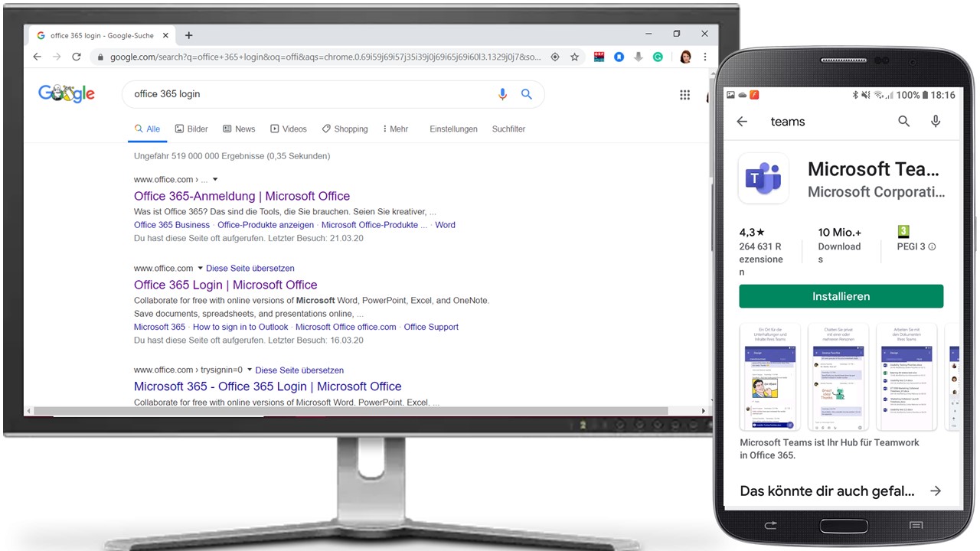Switch to Videos results tab
The width and height of the screenshot is (980, 551).
[288, 129]
